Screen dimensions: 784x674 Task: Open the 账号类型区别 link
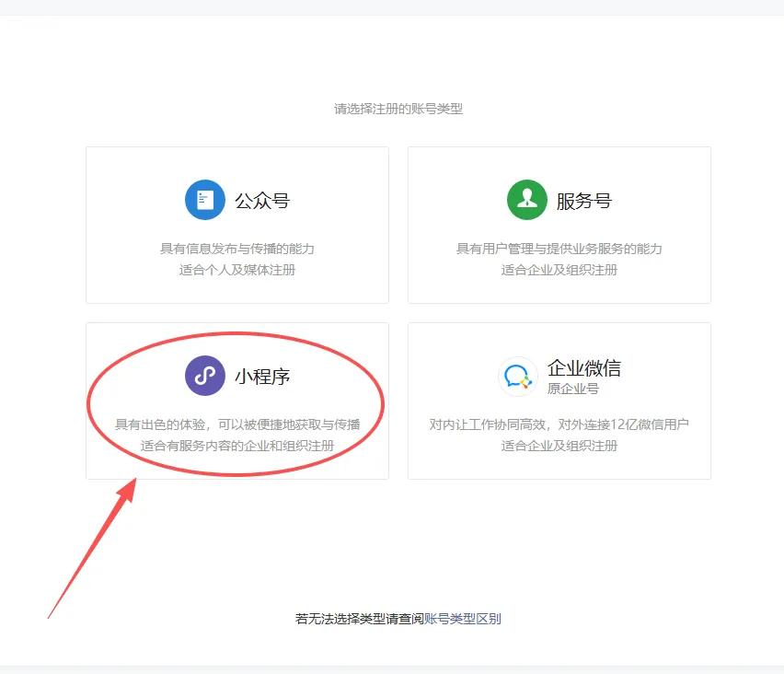463,619
